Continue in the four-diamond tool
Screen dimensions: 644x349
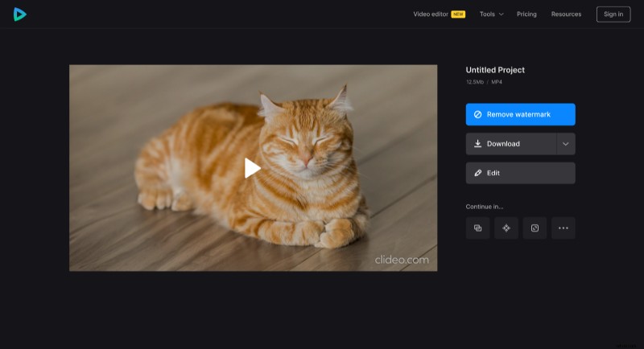506,228
